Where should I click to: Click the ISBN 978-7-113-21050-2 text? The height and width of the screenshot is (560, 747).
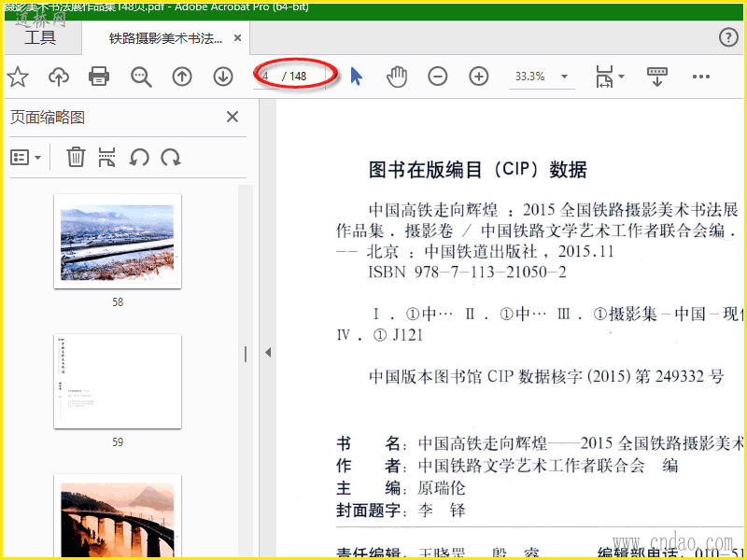point(467,273)
